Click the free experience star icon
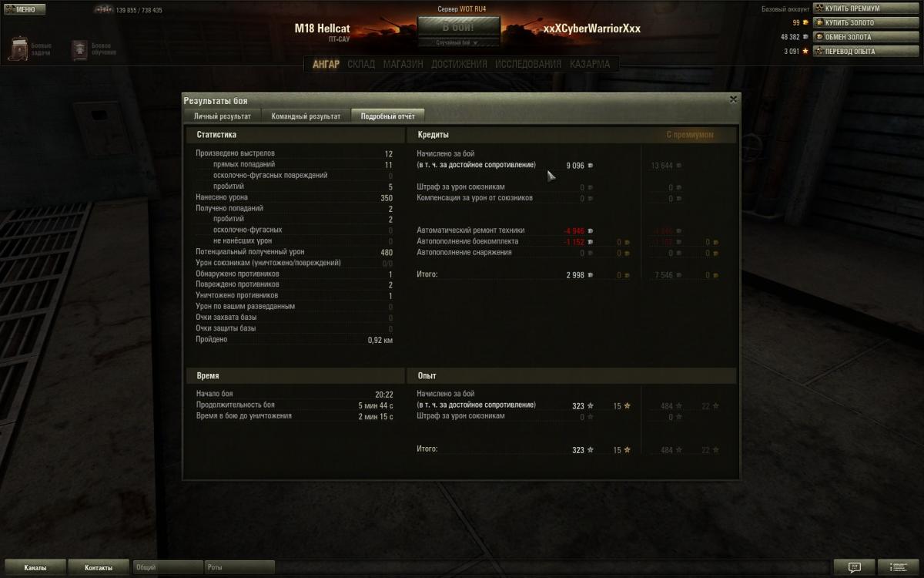 [x=805, y=52]
